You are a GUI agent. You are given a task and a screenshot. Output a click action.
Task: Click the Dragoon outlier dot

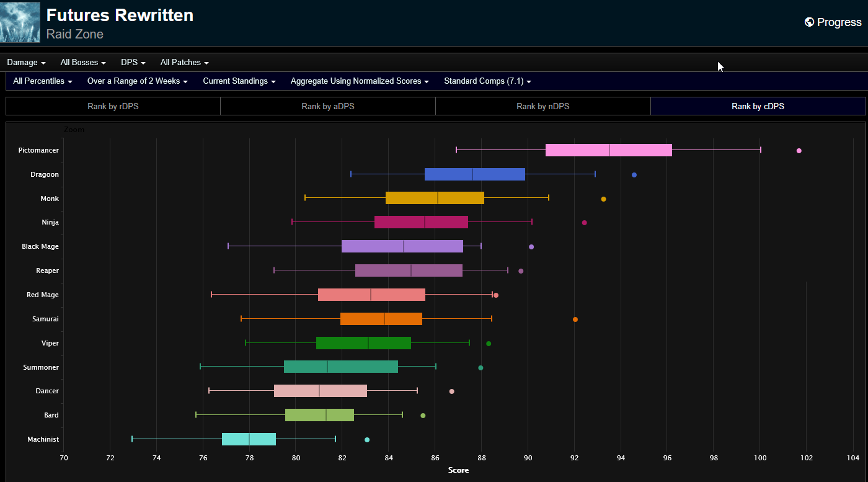click(x=634, y=175)
